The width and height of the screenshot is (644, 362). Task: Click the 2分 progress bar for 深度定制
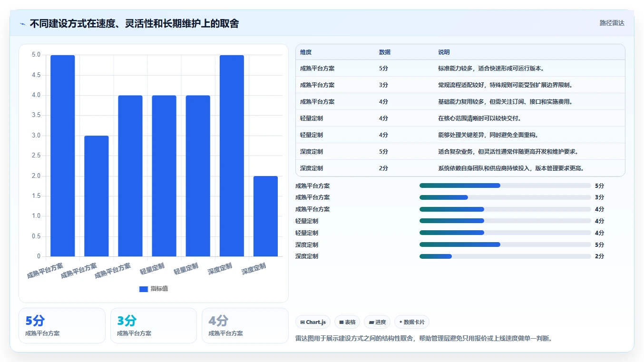click(x=505, y=256)
